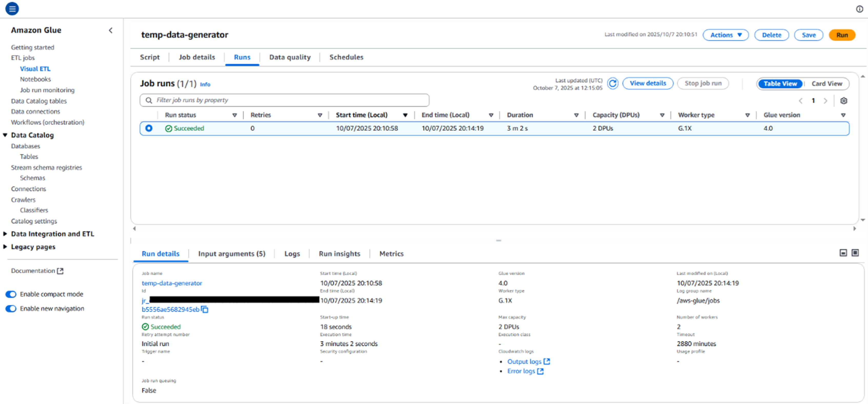The height and width of the screenshot is (404, 868).
Task: Select the Succeeded job run radio button
Action: point(148,128)
